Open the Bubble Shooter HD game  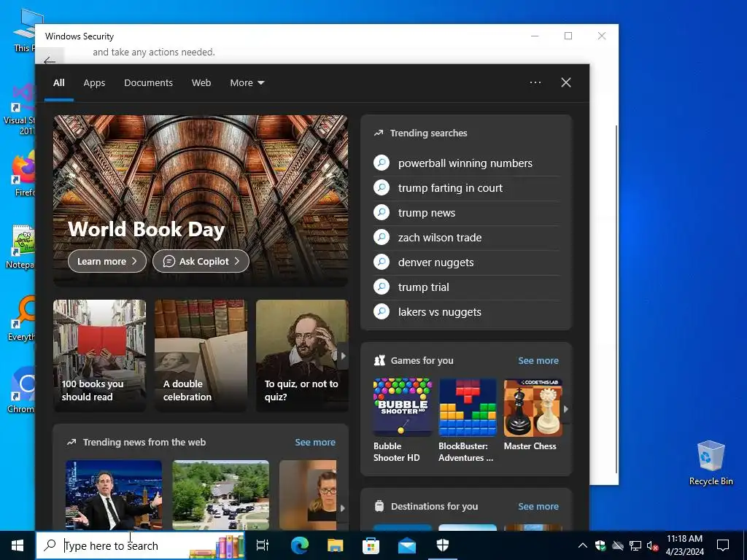pyautogui.click(x=403, y=421)
